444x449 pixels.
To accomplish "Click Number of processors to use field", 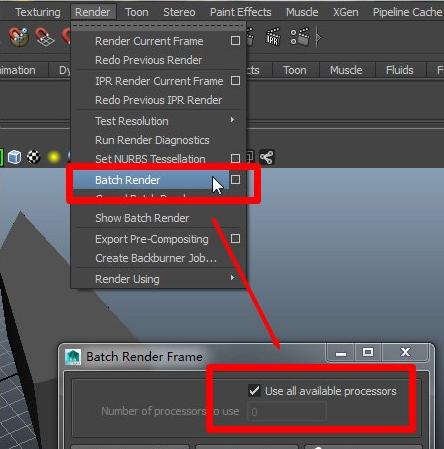I will click(287, 412).
